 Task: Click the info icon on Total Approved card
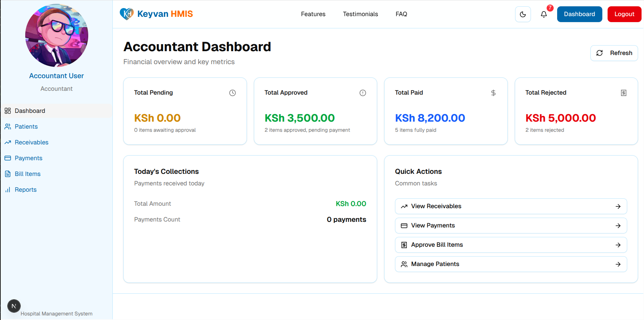point(362,93)
